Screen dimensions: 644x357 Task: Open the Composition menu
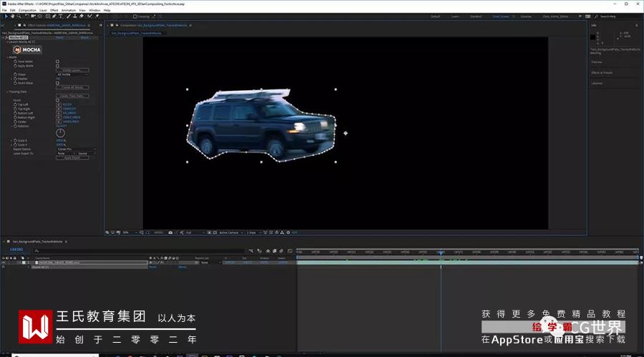point(27,10)
